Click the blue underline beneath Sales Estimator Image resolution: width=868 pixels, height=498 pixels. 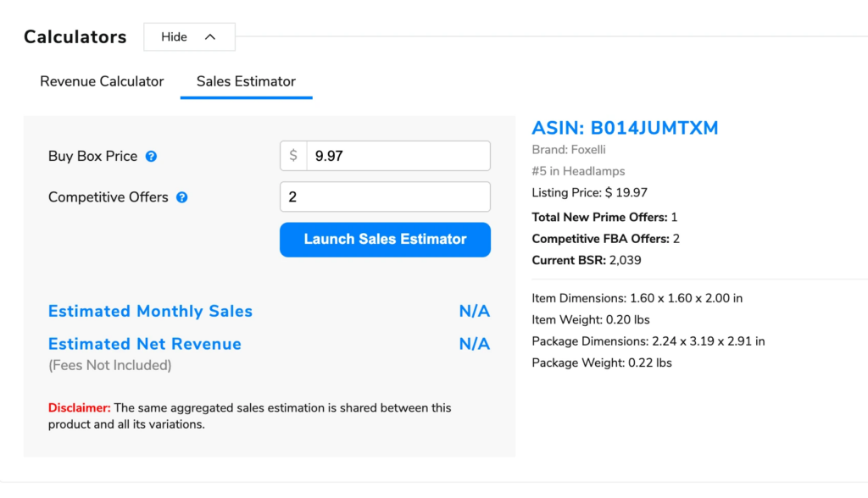tap(246, 99)
